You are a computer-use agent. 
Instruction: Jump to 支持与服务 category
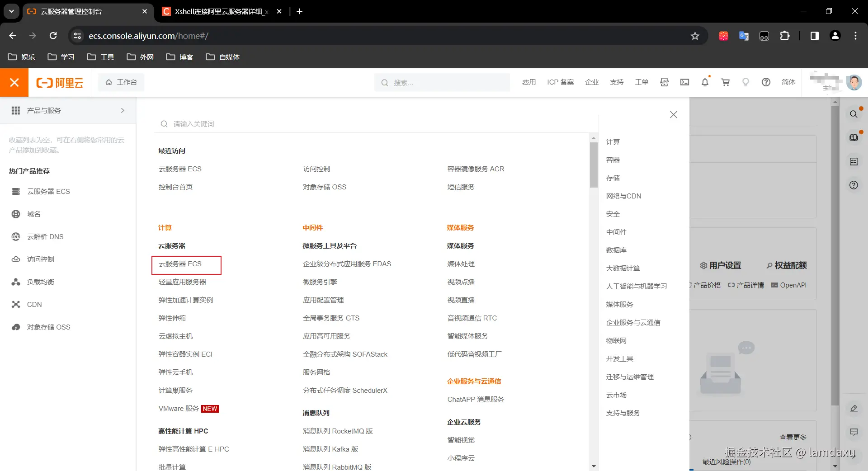[x=623, y=413]
